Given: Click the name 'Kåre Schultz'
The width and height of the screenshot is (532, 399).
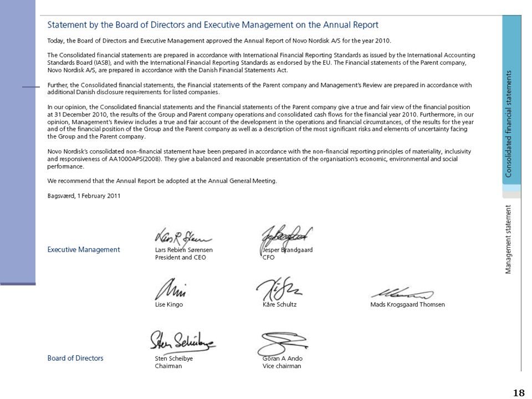Looking at the screenshot, I should [279, 305].
